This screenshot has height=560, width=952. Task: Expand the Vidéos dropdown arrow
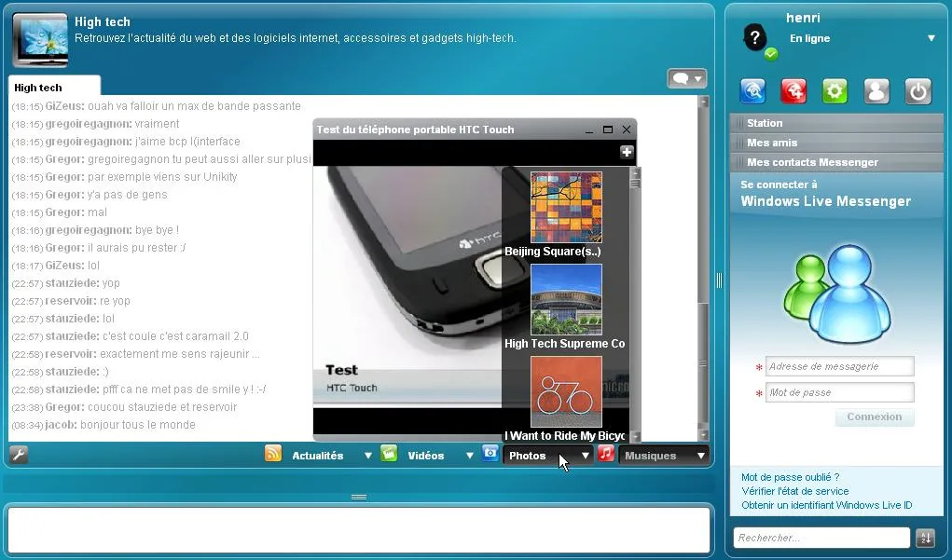tap(469, 456)
